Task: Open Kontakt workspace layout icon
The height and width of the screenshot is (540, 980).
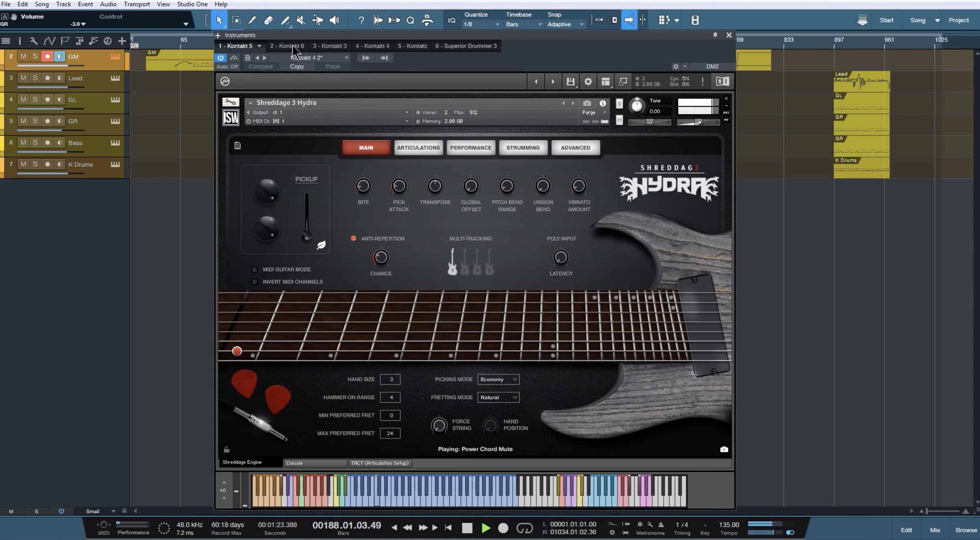Action: 605,82
